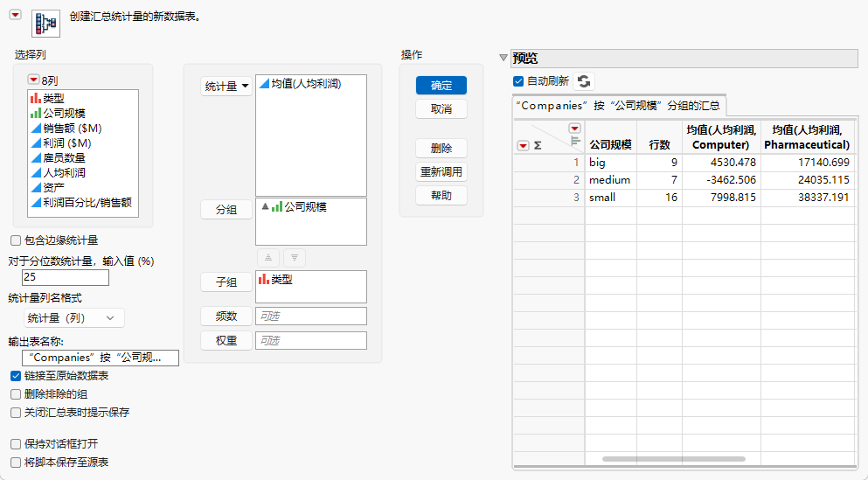Viewport: 868px width, 480px height.
Task: Enable 将脚本保存至源表 checkbox
Action: 16,463
